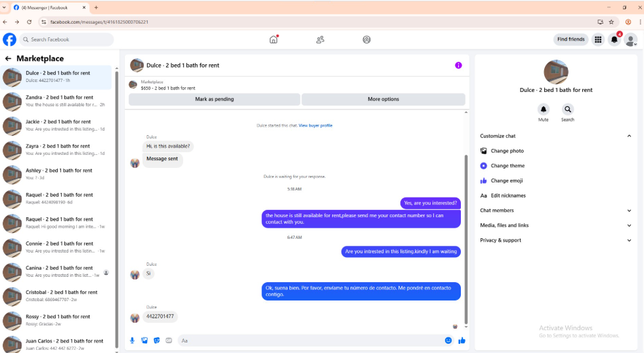
Task: Search in conversation magnifier icon
Action: (x=568, y=109)
